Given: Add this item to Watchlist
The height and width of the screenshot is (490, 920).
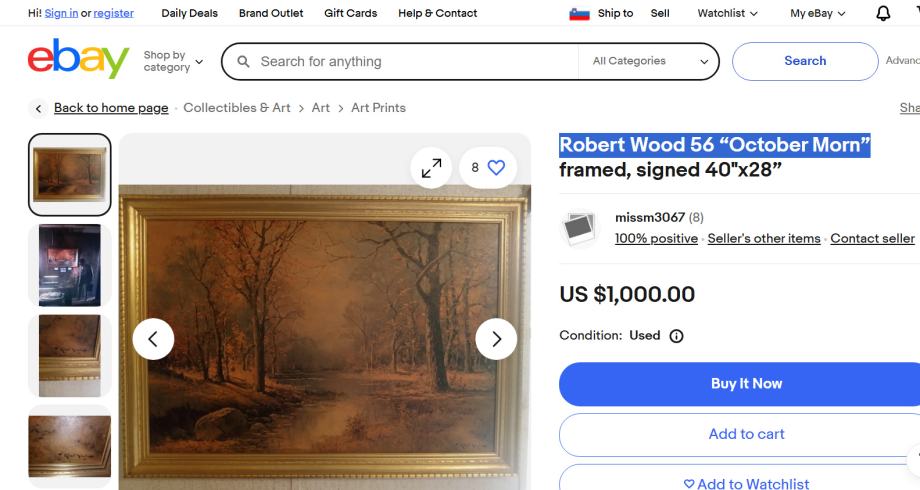Looking at the screenshot, I should point(745,483).
